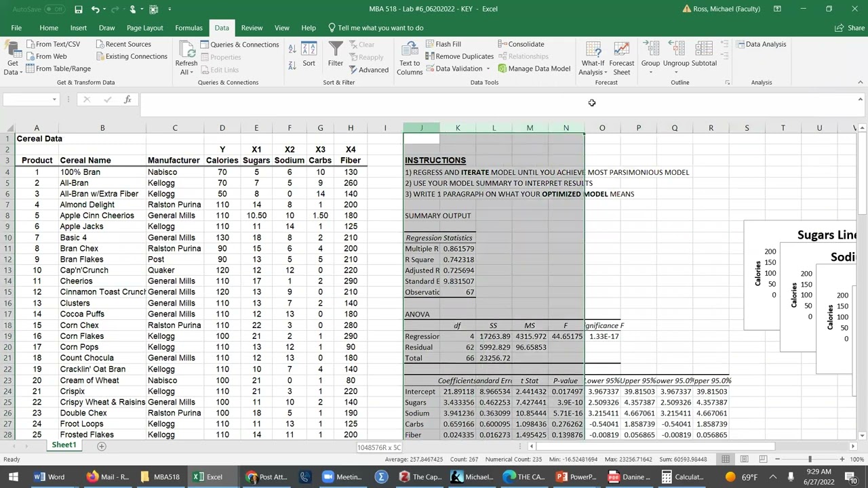868x488 pixels.
Task: Go to the Review tab
Action: 252,28
